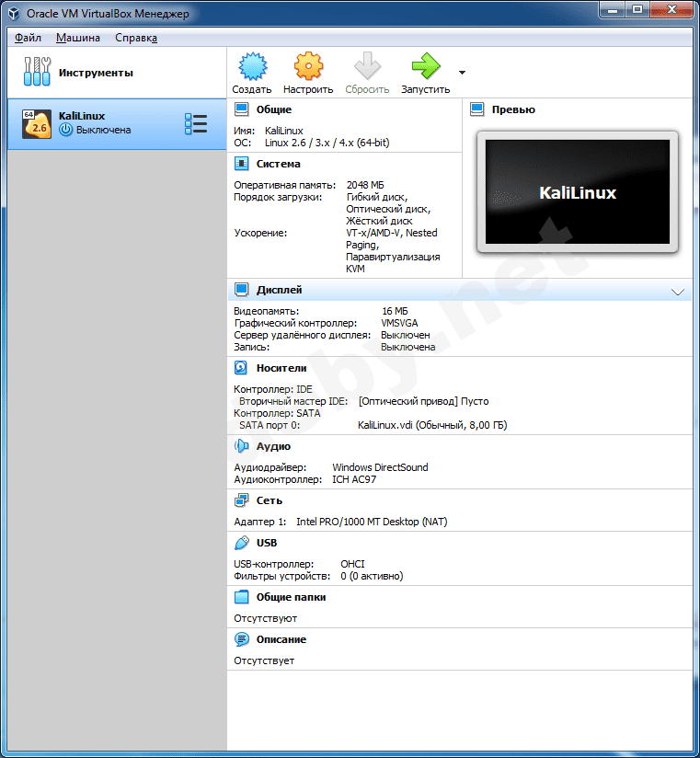Click the Аудио section speaker icon
The height and width of the screenshot is (758, 700).
(241, 446)
